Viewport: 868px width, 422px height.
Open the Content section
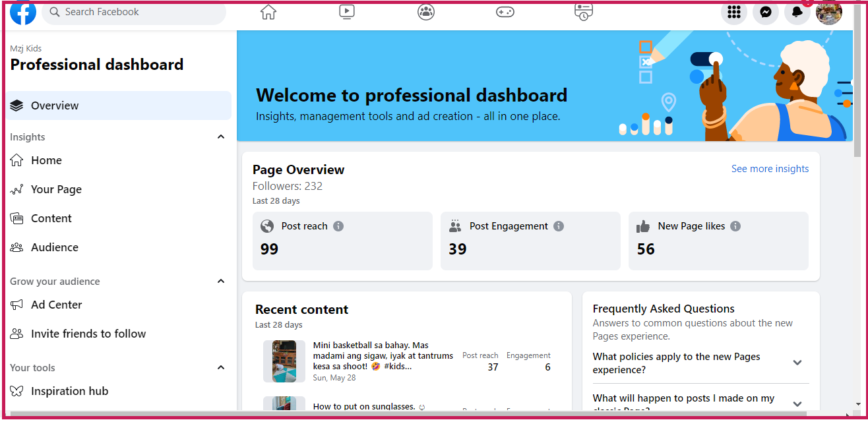[119, 218]
